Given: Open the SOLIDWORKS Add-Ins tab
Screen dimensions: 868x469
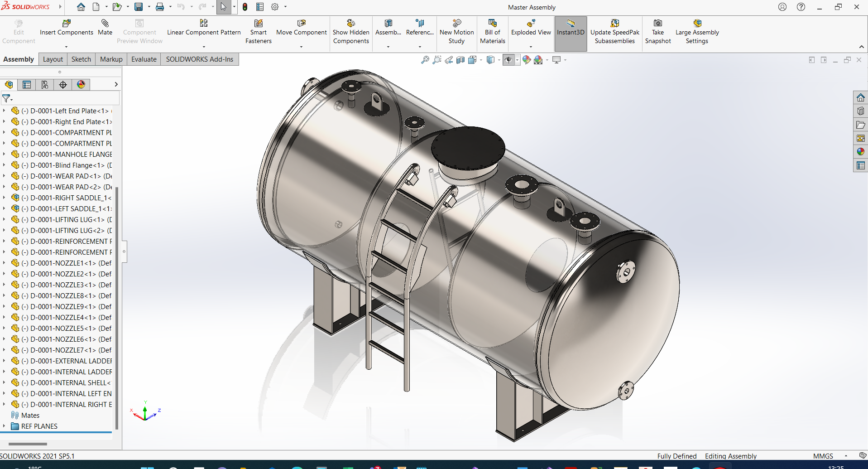Looking at the screenshot, I should pyautogui.click(x=199, y=59).
